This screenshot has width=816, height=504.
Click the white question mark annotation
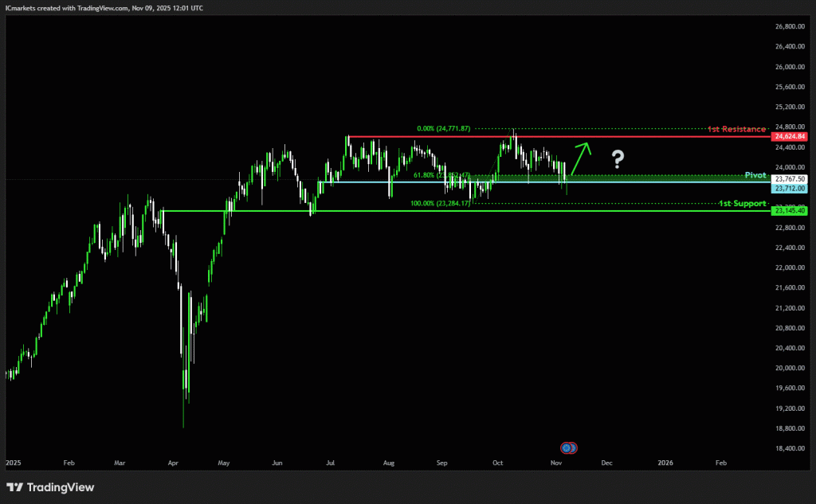(x=617, y=160)
